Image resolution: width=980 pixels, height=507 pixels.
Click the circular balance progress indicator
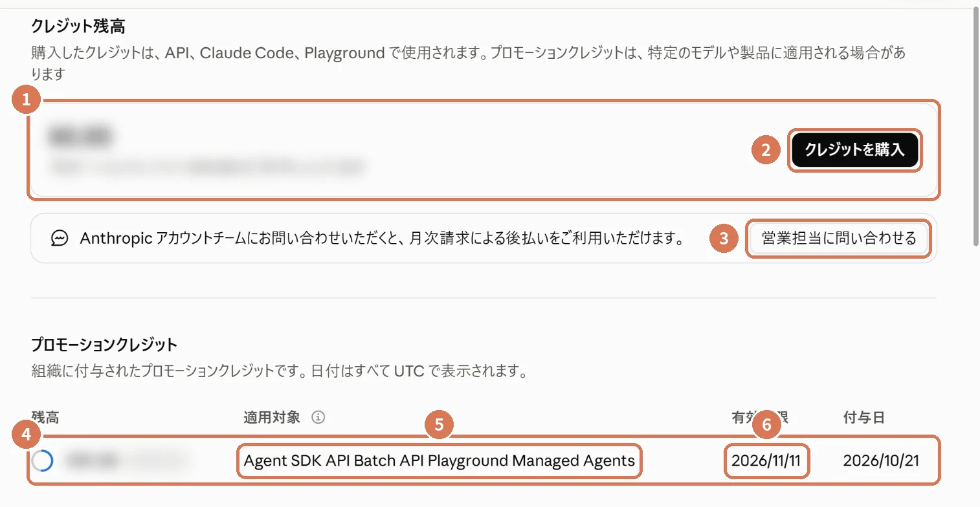pos(43,460)
